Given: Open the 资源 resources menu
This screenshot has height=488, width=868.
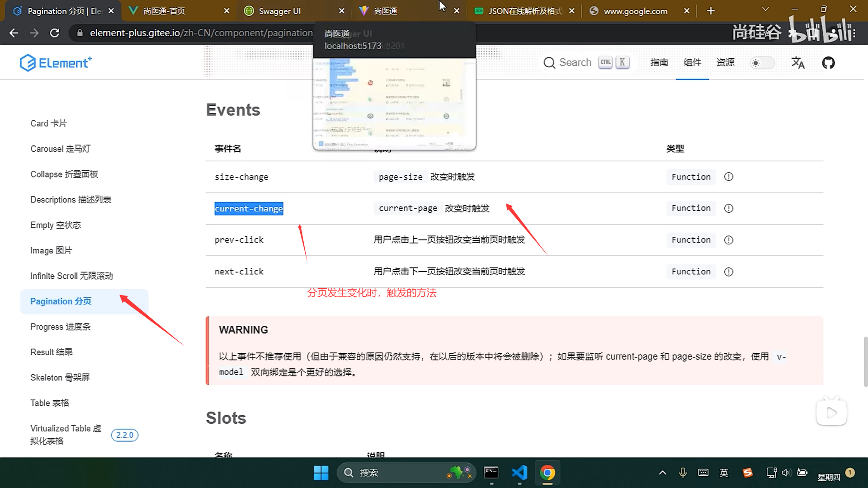Looking at the screenshot, I should click(725, 62).
